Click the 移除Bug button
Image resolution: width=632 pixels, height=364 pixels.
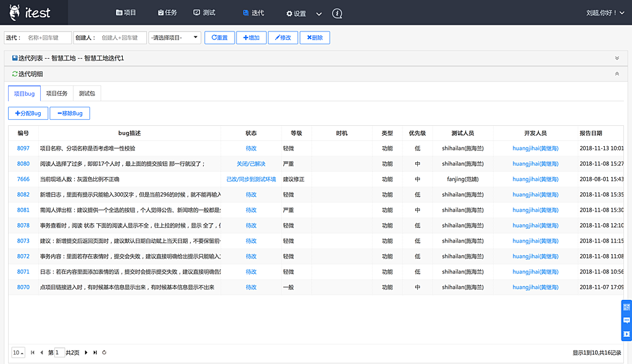pos(70,114)
